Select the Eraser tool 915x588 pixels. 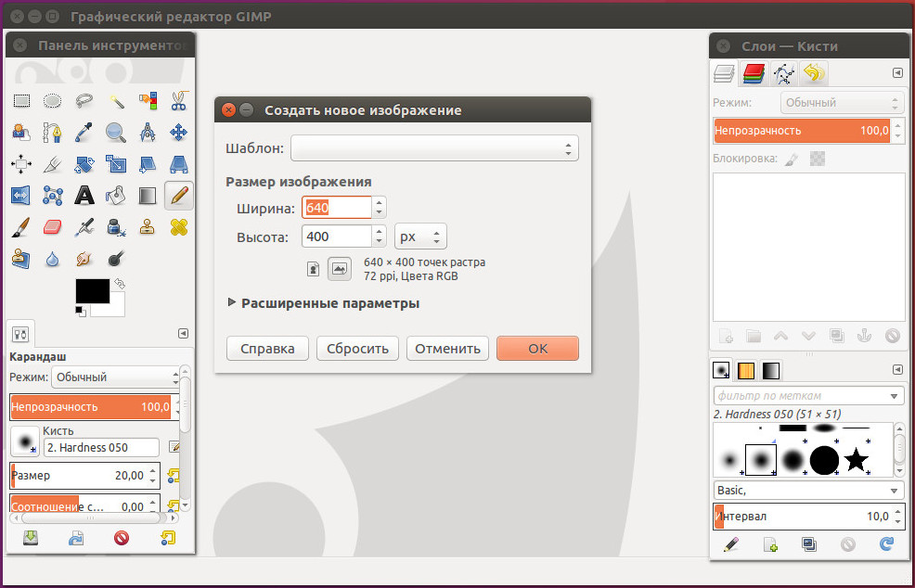pyautogui.click(x=53, y=227)
